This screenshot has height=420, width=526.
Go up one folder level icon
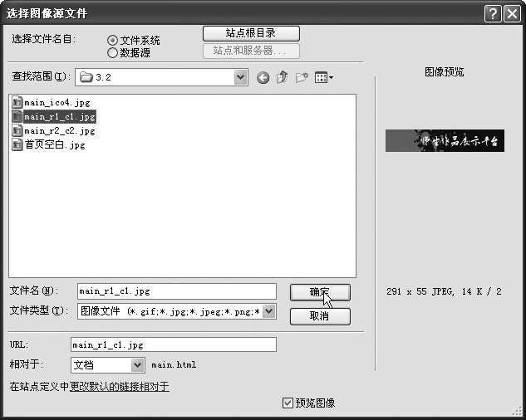[x=283, y=77]
